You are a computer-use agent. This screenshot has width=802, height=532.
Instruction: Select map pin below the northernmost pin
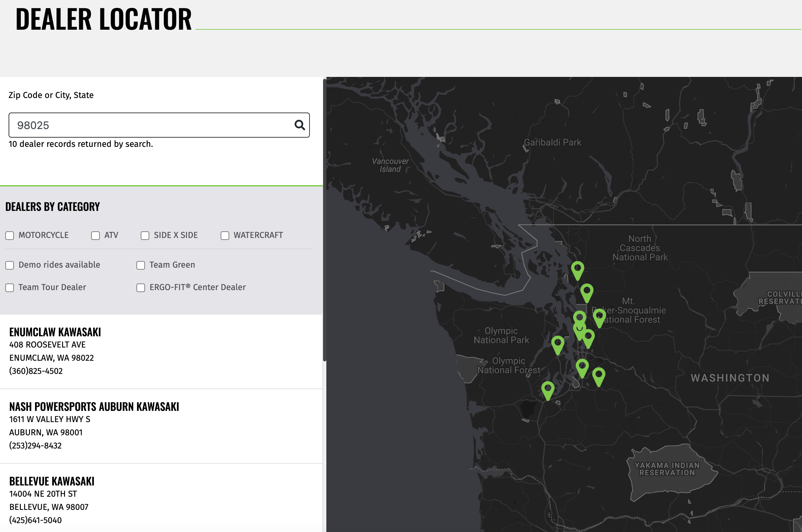point(587,293)
